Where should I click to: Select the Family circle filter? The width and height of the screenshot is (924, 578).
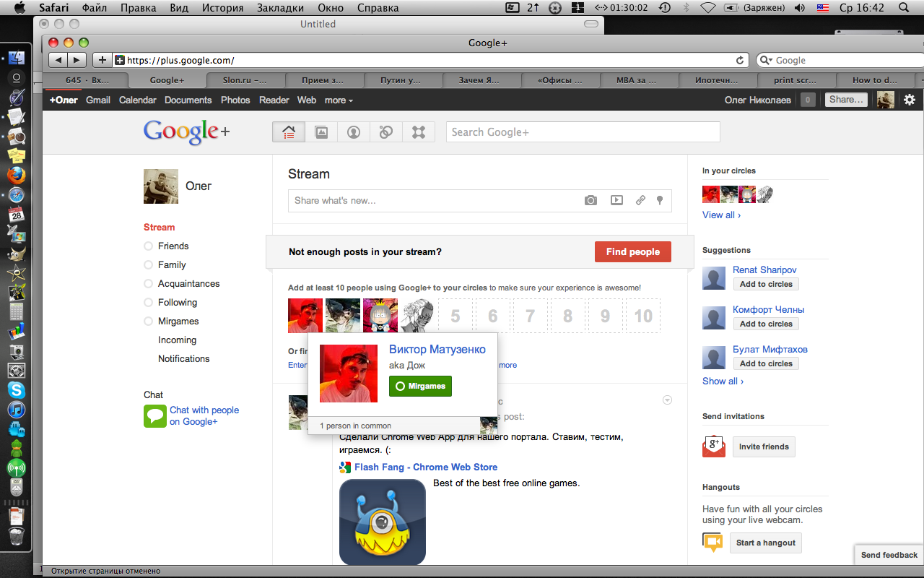click(x=172, y=265)
